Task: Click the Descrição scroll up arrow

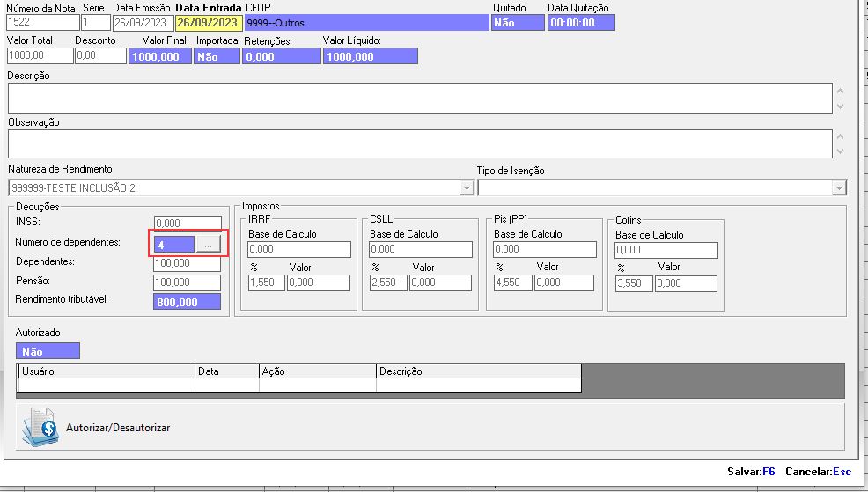Action: [840, 91]
